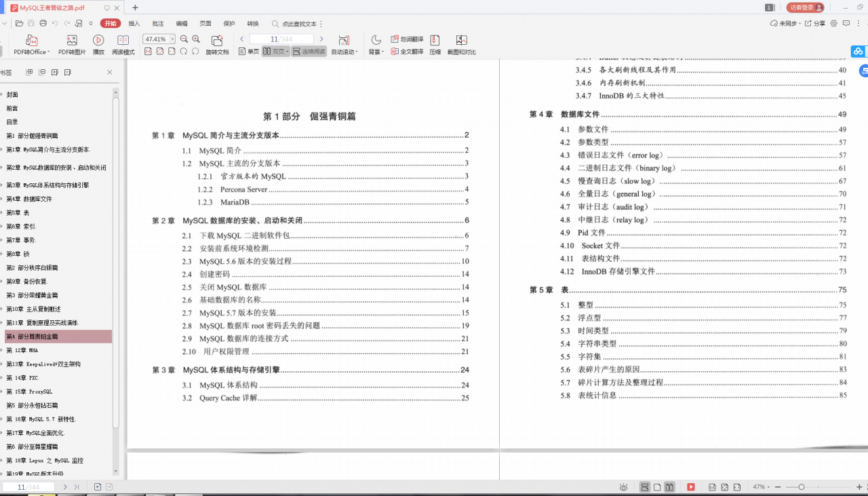Click the blue cloud floating icon
Viewport: 868px width, 496px height.
pyautogui.click(x=859, y=52)
